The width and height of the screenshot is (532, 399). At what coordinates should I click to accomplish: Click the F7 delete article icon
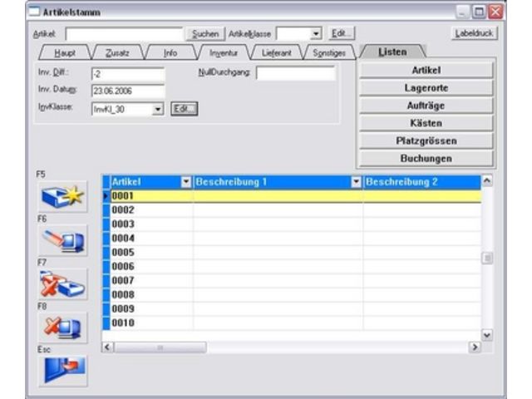(x=63, y=284)
